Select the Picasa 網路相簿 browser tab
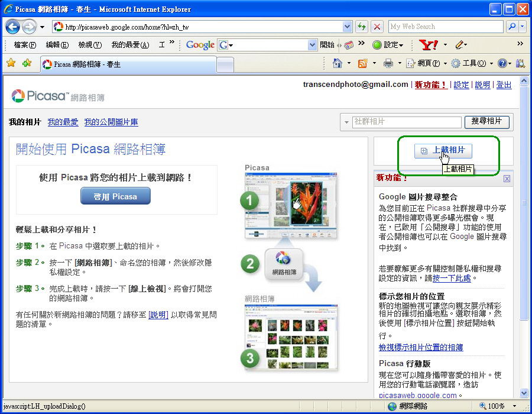 coord(128,64)
